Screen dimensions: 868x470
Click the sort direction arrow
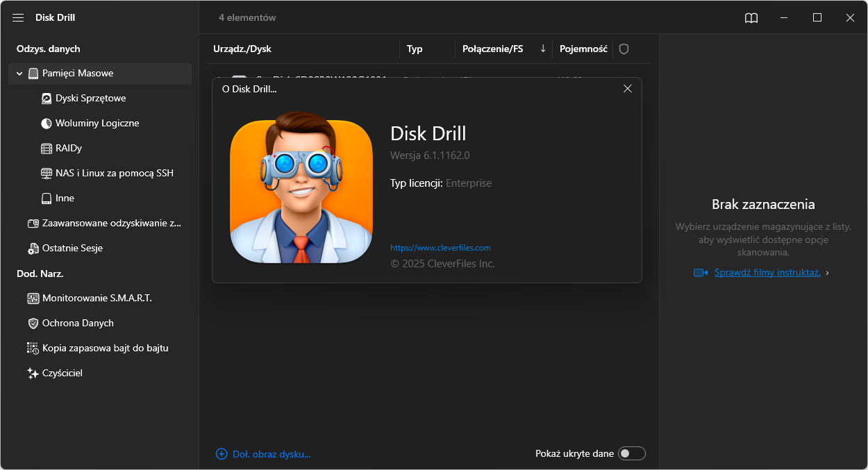[x=543, y=49]
